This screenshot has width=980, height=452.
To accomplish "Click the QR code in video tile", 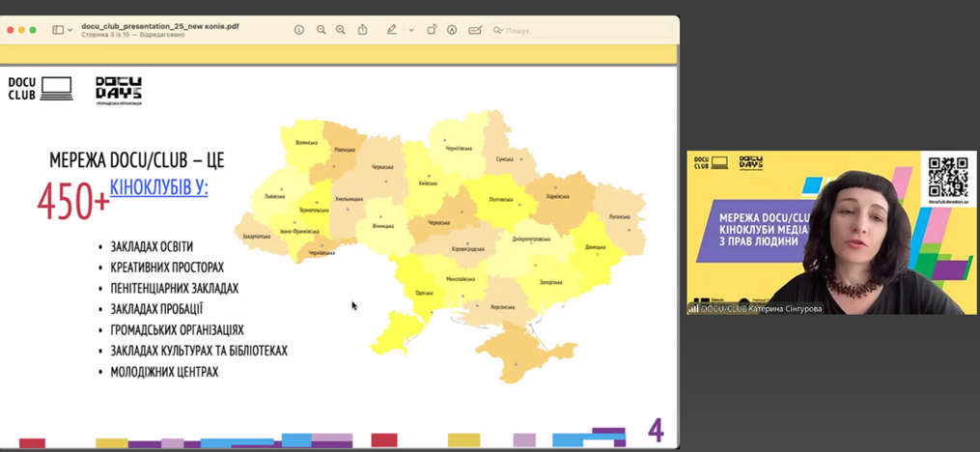I will coord(948,178).
